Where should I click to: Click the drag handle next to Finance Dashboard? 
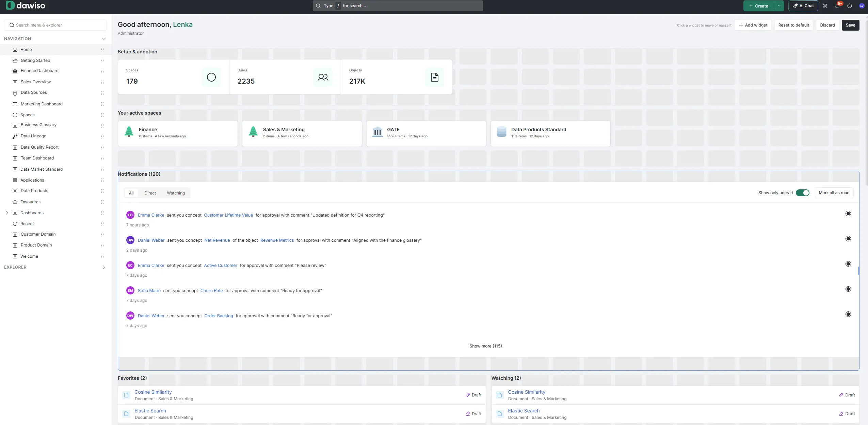pyautogui.click(x=102, y=71)
